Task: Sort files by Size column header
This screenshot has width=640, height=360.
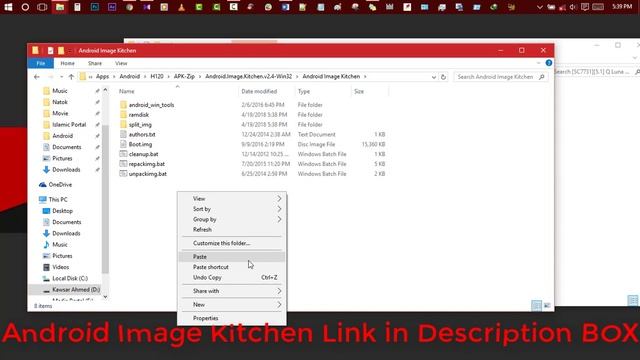Action: point(359,91)
